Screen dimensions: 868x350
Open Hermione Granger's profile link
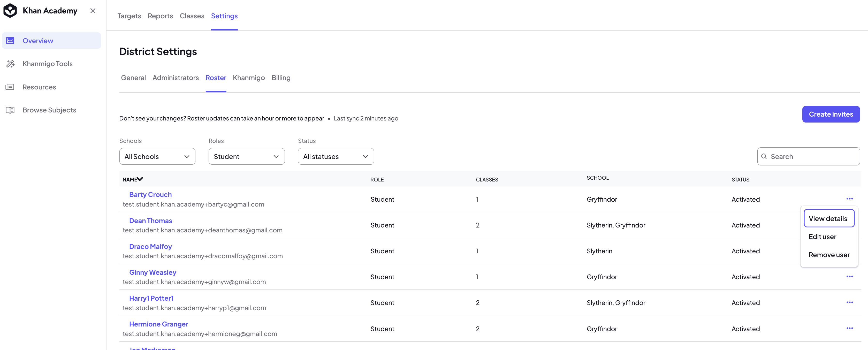pos(159,324)
